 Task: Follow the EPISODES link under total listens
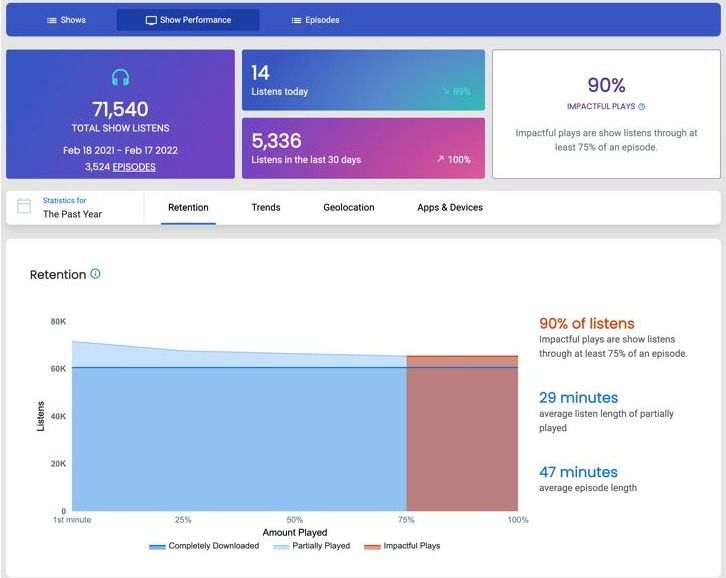tap(134, 167)
